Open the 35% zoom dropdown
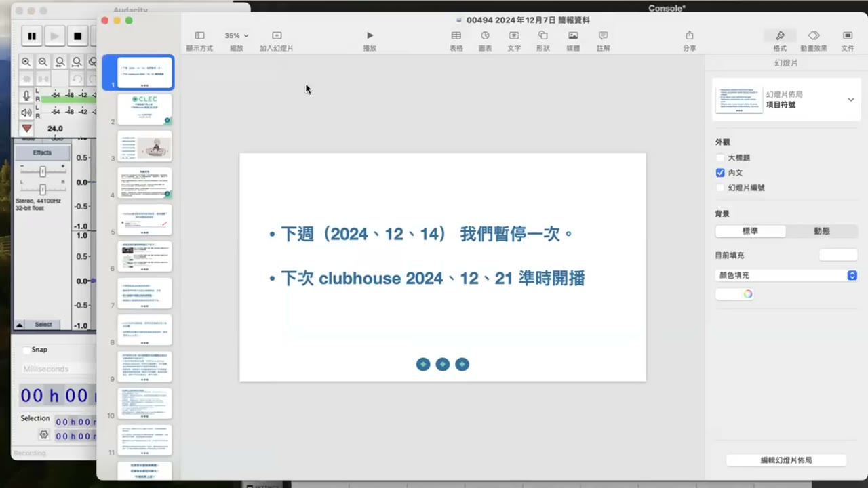Viewport: 868px width, 488px height. point(237,35)
